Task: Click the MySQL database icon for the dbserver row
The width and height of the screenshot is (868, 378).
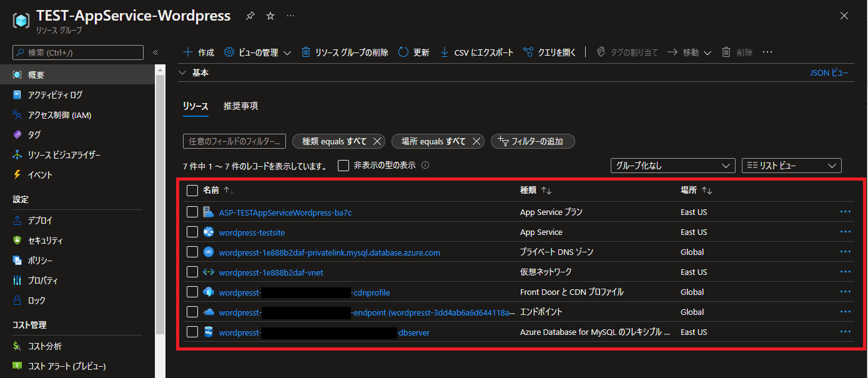Action: 209,332
